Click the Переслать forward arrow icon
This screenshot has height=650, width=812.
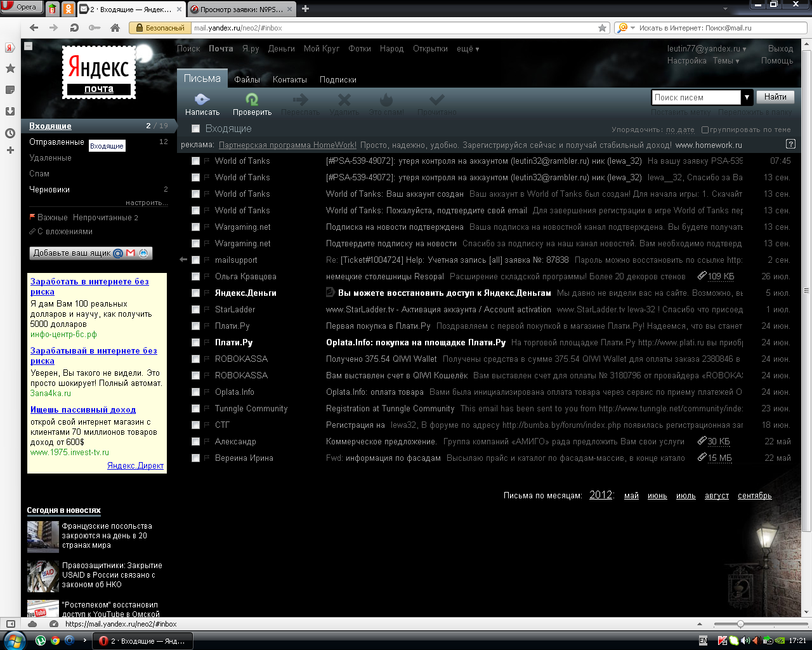300,100
